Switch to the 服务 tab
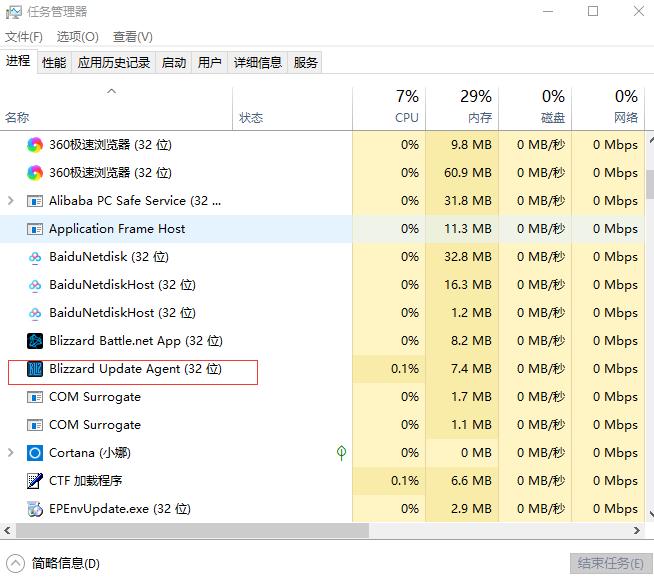 coord(305,63)
